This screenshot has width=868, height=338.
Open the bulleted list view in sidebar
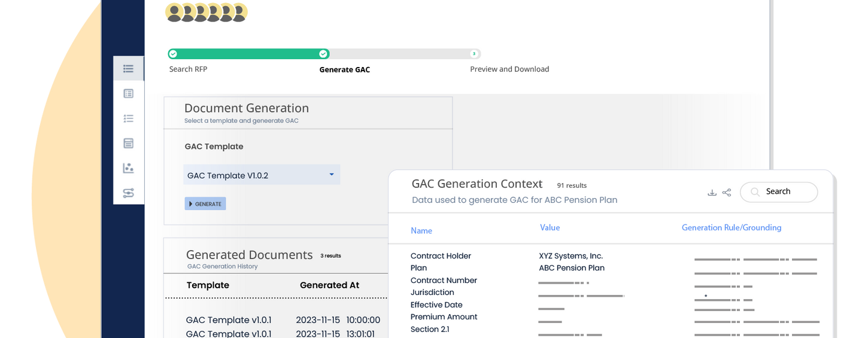(x=128, y=69)
